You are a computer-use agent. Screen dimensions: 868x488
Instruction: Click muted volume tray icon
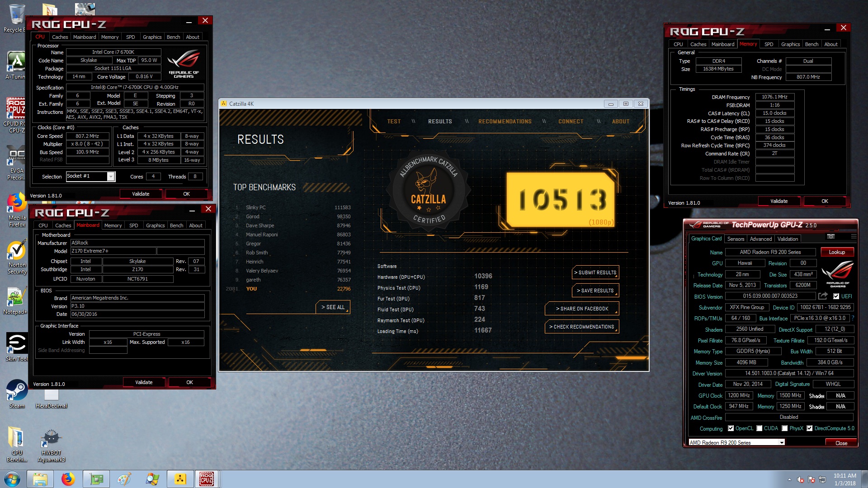pyautogui.click(x=800, y=479)
